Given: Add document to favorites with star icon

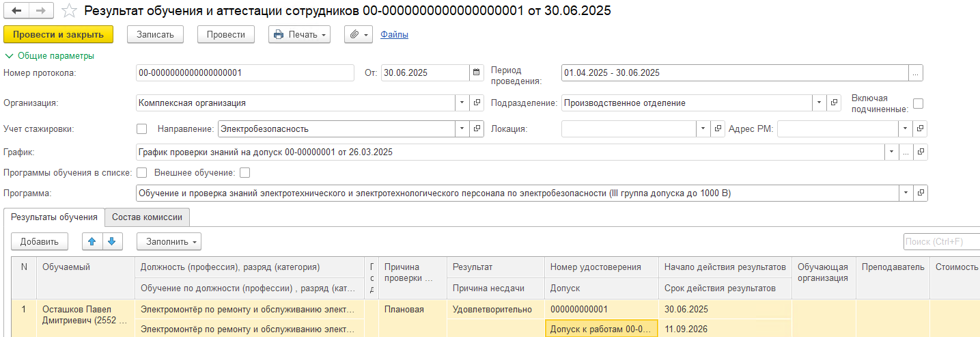Looking at the screenshot, I should (x=69, y=11).
